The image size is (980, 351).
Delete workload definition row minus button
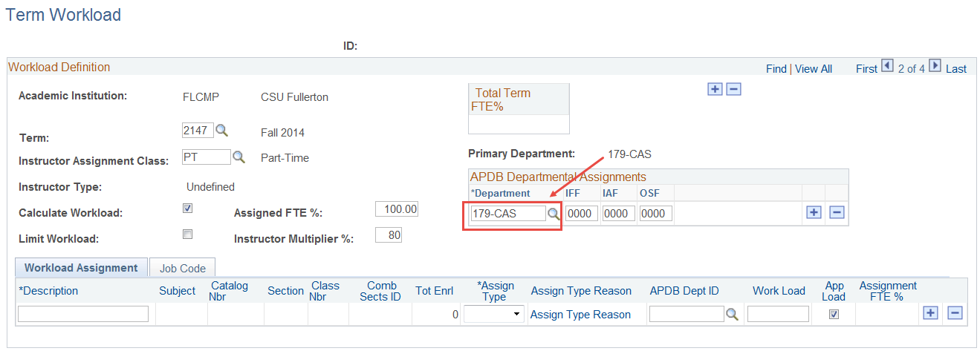coord(733,89)
